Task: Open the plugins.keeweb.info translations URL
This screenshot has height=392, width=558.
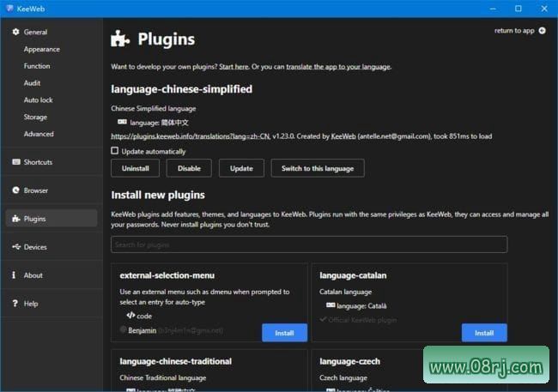Action: point(191,136)
